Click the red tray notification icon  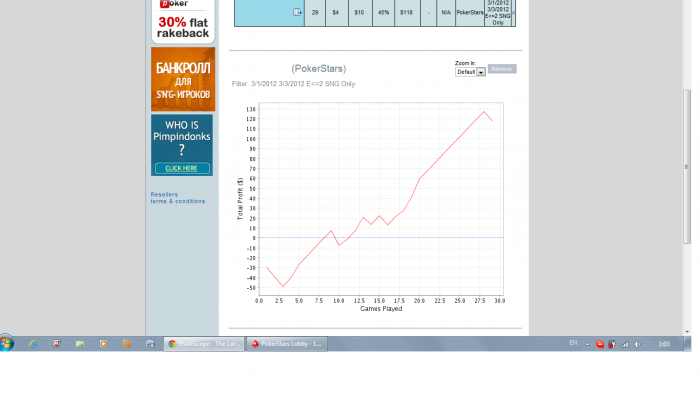(600, 344)
